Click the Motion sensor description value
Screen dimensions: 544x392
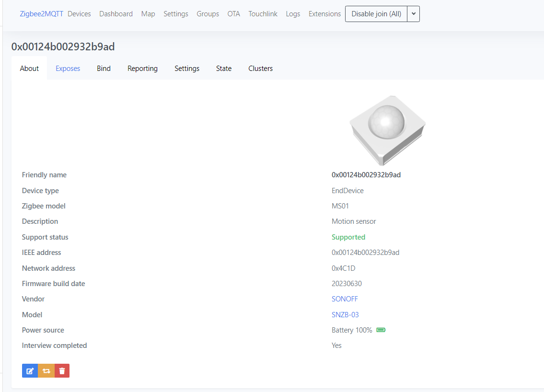354,221
